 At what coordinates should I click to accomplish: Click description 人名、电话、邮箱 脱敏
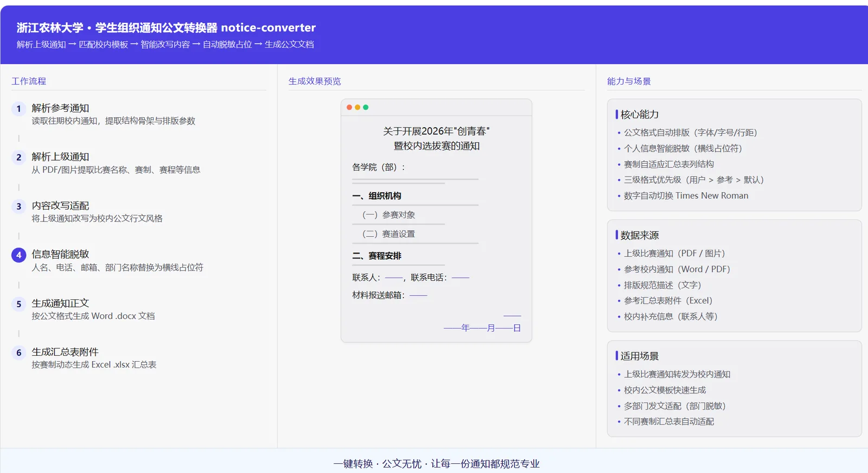tap(117, 267)
